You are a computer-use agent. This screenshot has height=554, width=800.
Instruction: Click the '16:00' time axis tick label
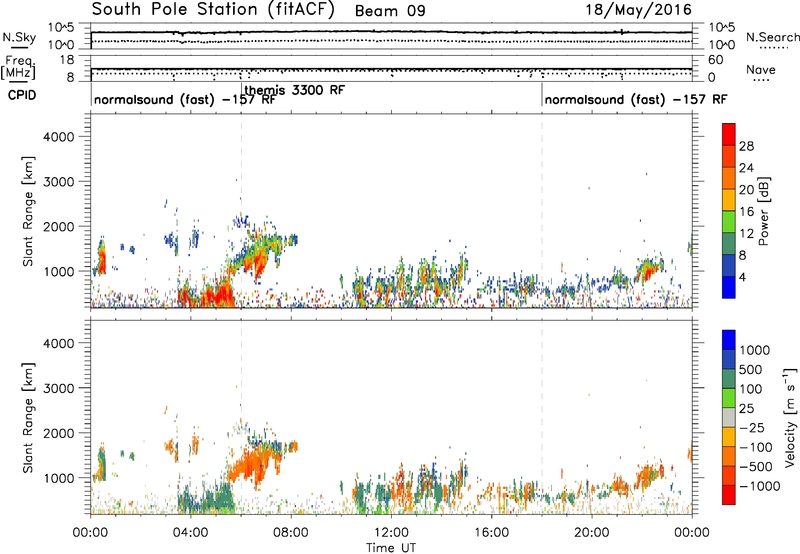click(x=491, y=533)
